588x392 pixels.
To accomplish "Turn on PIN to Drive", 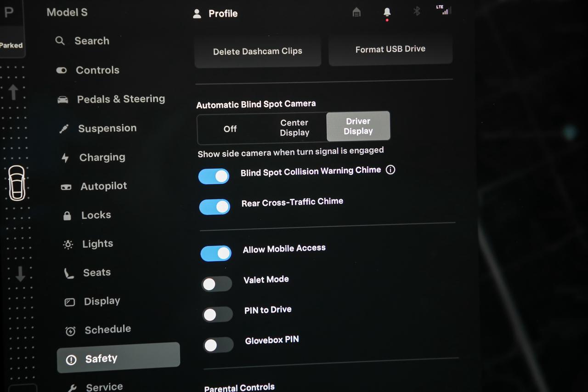I will [217, 314].
